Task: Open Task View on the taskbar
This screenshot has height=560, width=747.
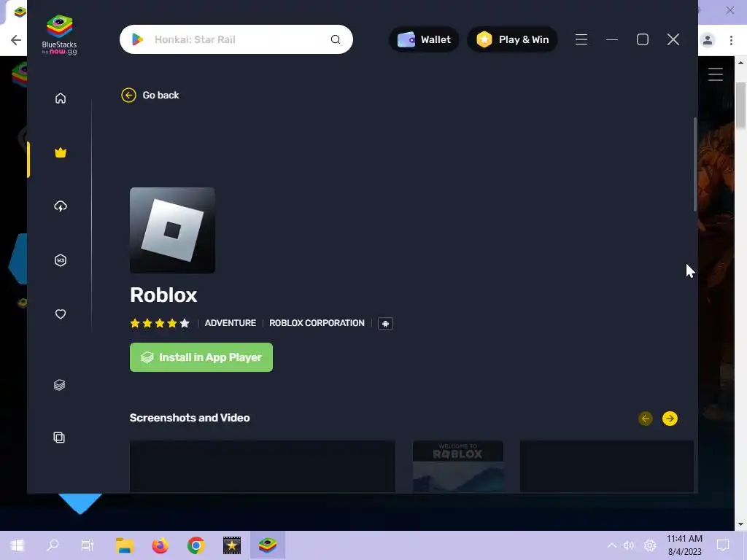Action: pos(88,545)
